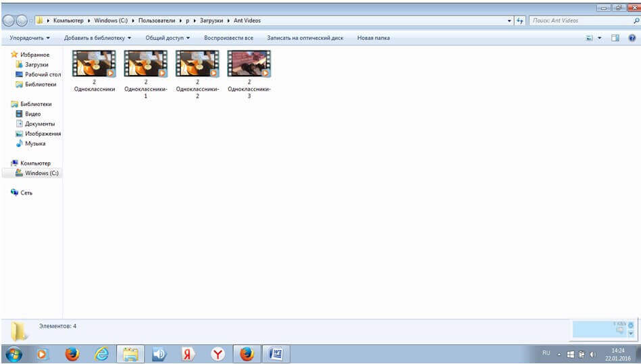
Task: Open Microsoft Word from the taskbar
Action: (x=275, y=354)
